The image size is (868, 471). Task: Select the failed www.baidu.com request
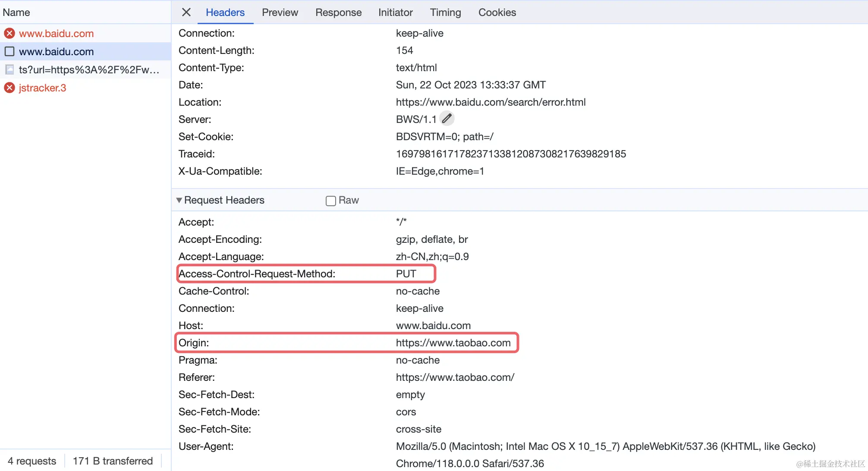(x=56, y=33)
